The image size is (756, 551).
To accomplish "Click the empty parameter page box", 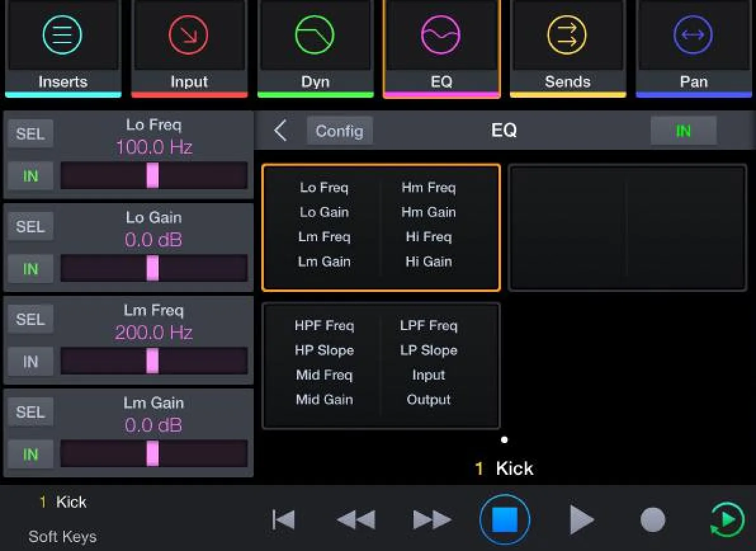I will [628, 228].
